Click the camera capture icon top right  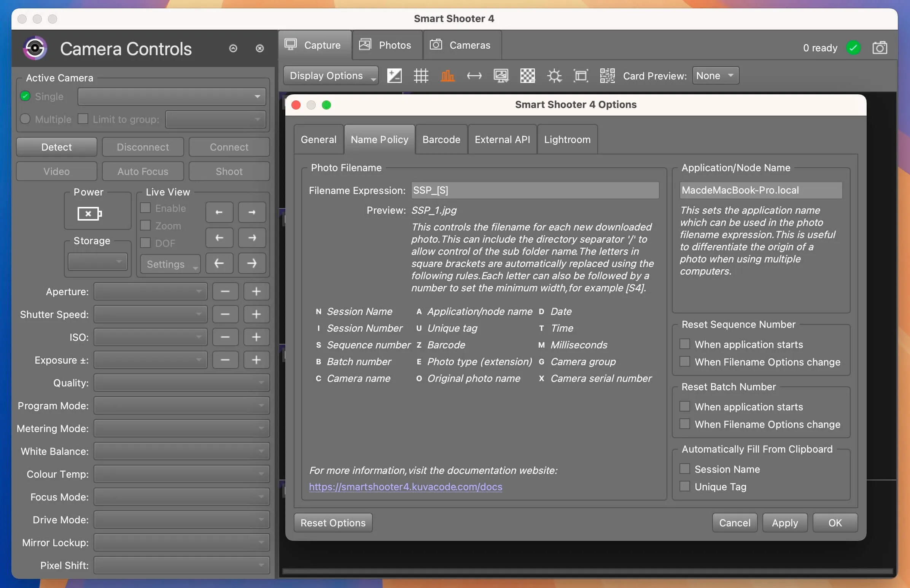(880, 48)
